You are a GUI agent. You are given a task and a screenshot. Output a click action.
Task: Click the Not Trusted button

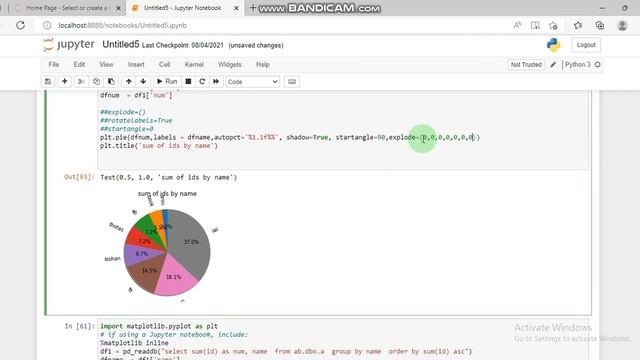coord(526,64)
